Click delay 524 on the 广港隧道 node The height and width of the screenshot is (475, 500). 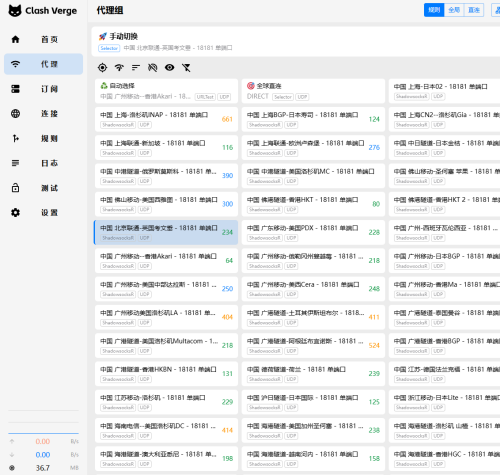click(374, 345)
